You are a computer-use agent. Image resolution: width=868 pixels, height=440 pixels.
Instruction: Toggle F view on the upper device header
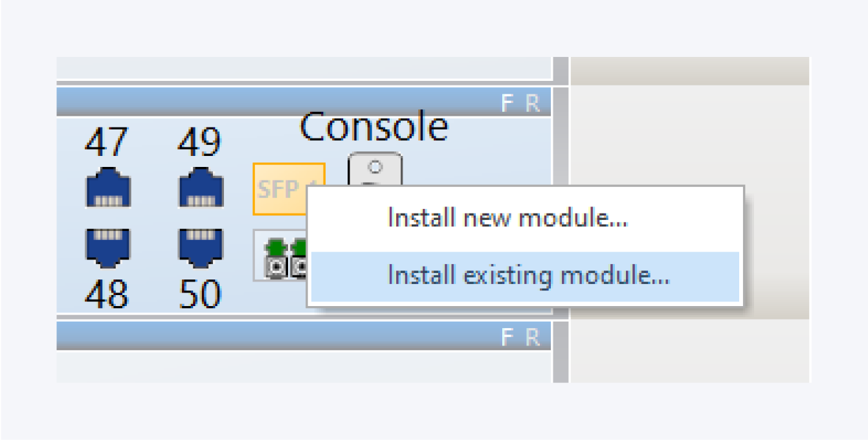coord(508,104)
